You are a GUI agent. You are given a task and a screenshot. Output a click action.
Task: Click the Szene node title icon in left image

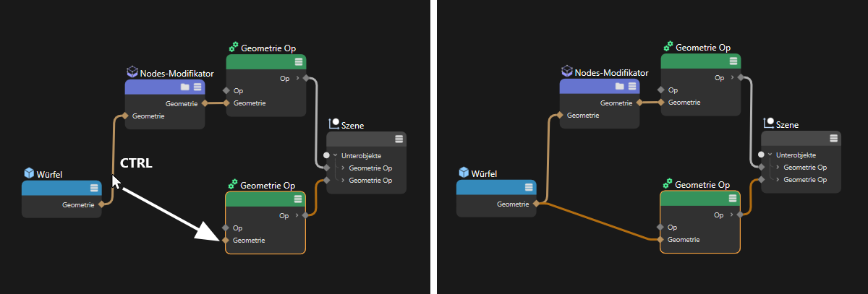point(334,124)
